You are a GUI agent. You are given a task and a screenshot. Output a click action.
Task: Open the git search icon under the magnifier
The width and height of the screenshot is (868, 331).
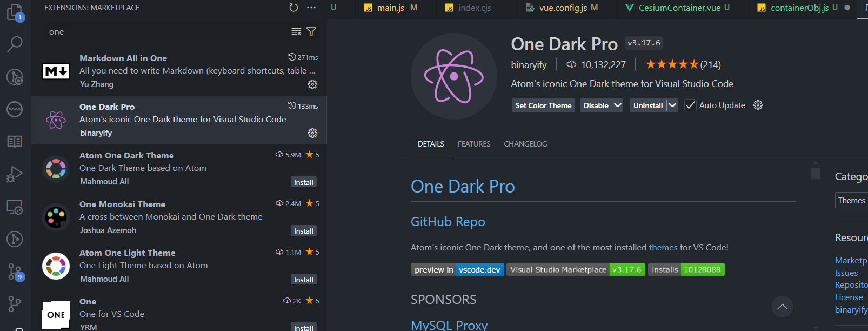15,77
